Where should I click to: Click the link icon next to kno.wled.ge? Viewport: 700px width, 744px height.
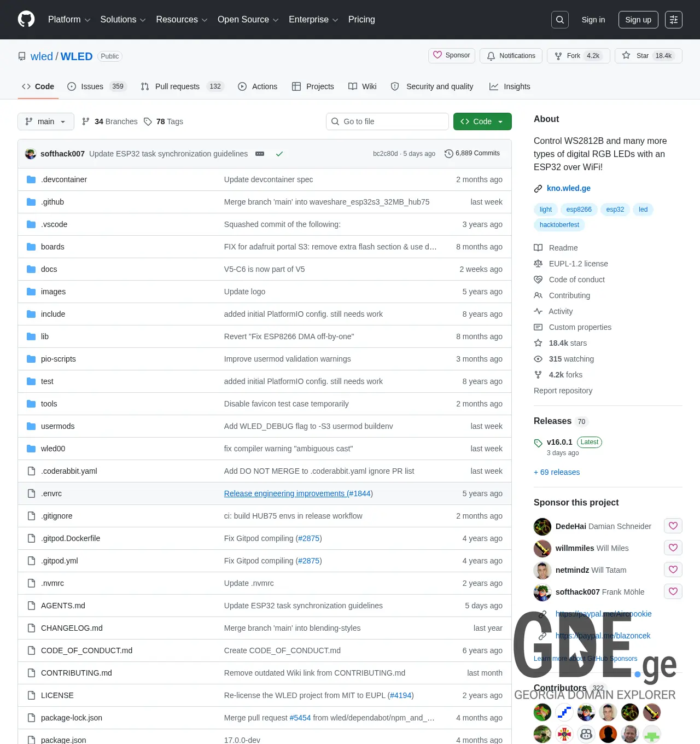tap(538, 189)
